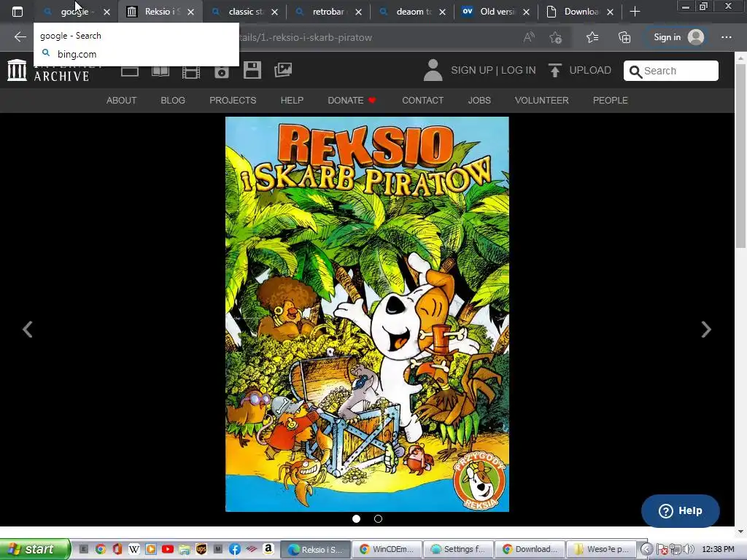This screenshot has height=560, width=747.
Task: Open the BLOG menu item
Action: click(x=173, y=101)
